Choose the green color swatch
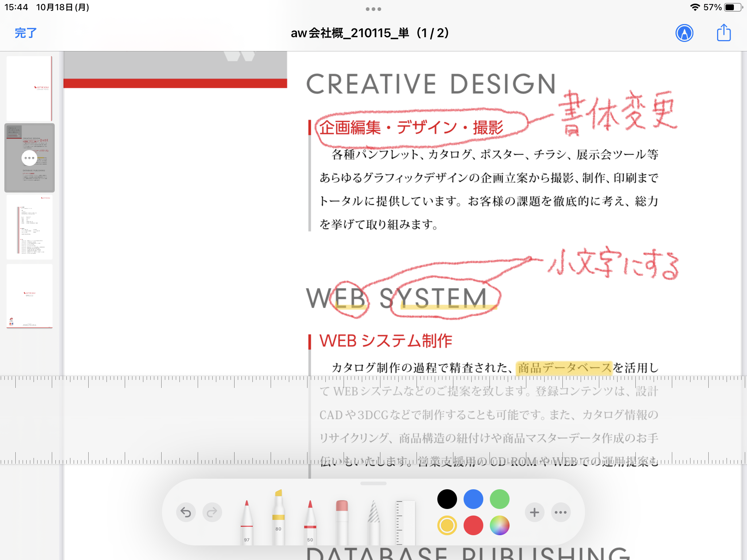The height and width of the screenshot is (560, 747). point(499,499)
